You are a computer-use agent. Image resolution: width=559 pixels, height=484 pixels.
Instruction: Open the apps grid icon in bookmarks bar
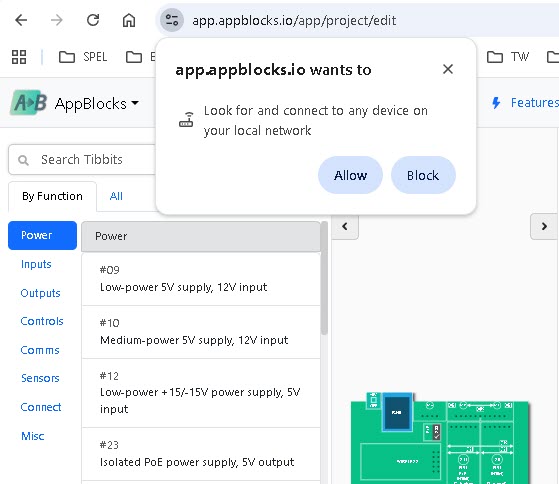(19, 57)
